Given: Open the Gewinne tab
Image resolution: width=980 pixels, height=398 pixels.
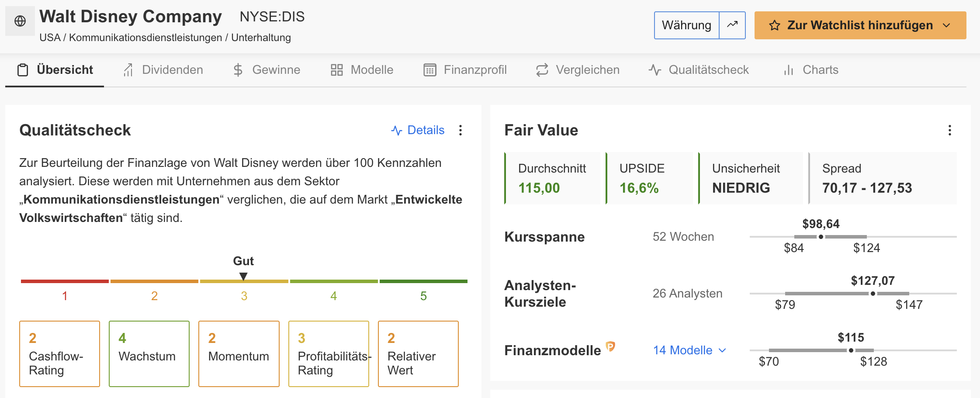Looking at the screenshot, I should (267, 70).
